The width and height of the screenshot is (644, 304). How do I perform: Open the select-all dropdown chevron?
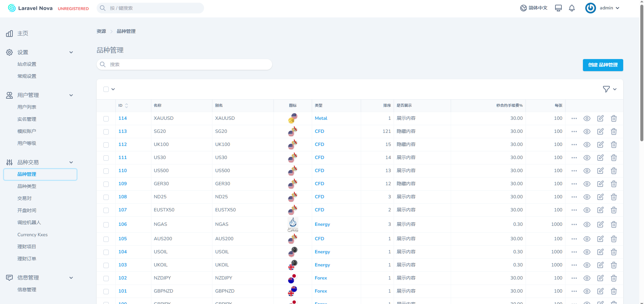113,89
